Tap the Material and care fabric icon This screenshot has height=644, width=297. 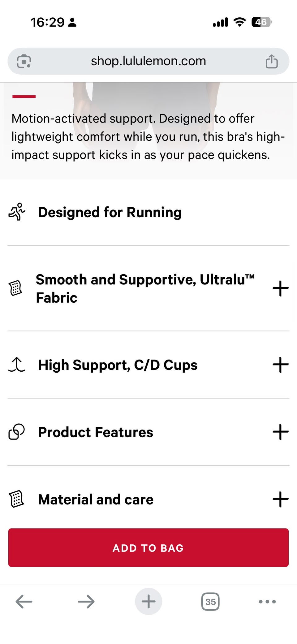coord(17,499)
